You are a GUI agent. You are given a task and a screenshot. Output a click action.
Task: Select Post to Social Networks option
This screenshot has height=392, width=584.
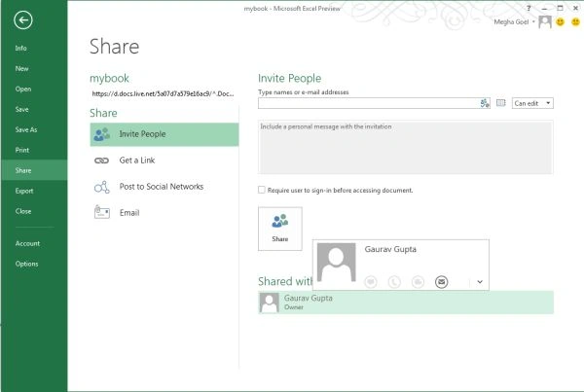(164, 187)
